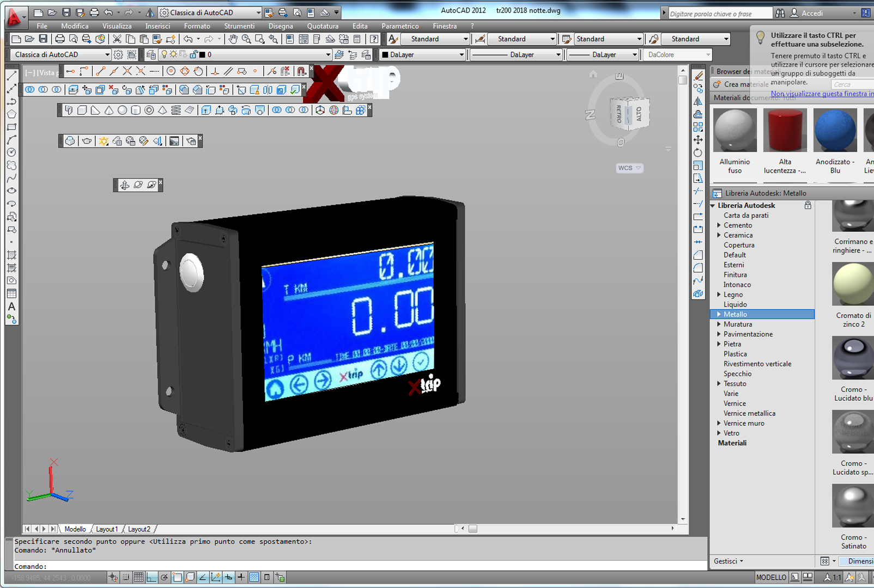Expand the Cemento material category
Viewport: 874px width, 588px height.
(719, 225)
